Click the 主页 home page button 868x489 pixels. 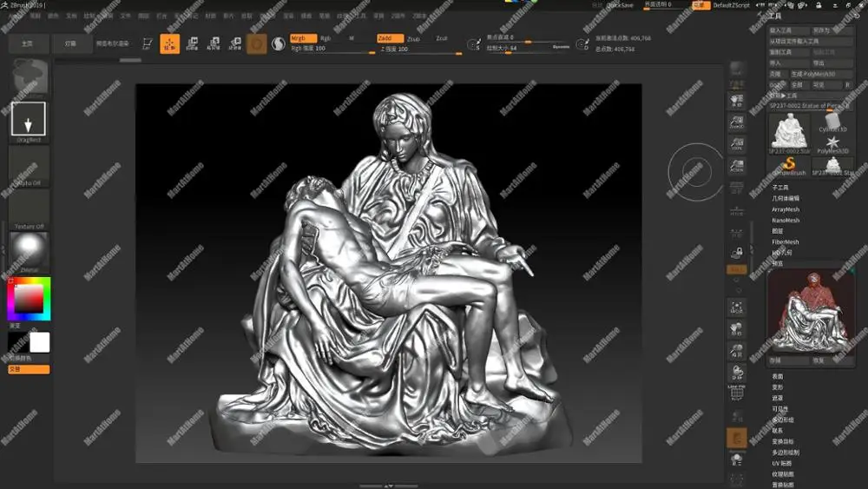click(28, 43)
